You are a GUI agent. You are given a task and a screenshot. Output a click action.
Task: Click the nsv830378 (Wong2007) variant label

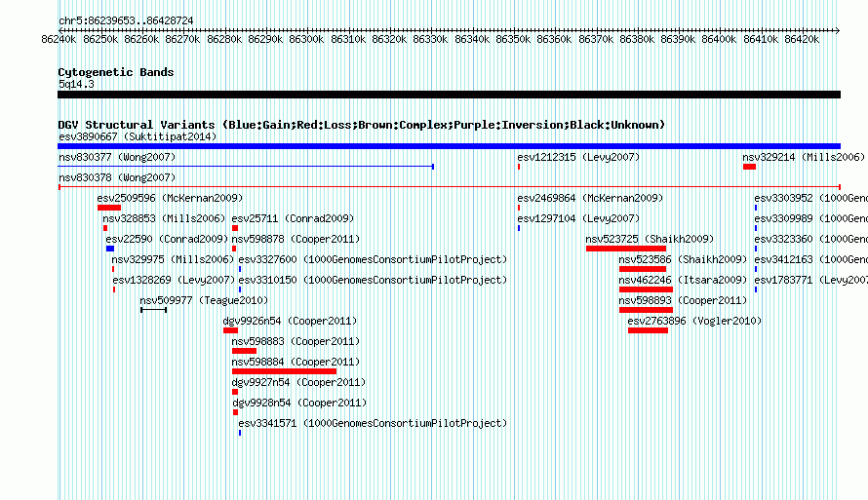pos(117,177)
